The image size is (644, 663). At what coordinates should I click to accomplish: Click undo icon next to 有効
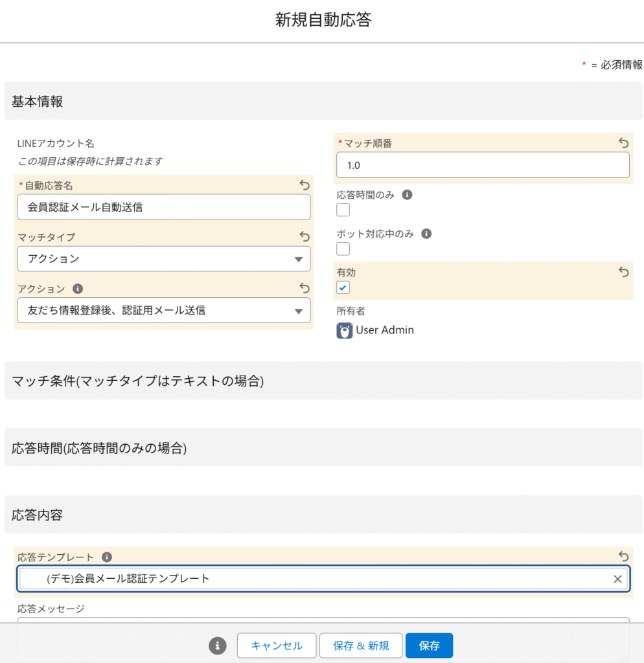pos(623,273)
